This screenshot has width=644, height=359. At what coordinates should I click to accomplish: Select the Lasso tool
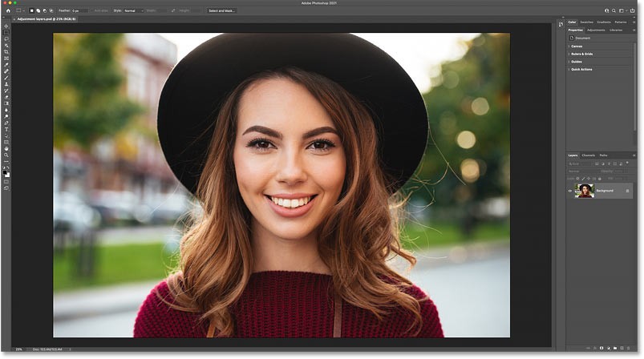(6, 38)
